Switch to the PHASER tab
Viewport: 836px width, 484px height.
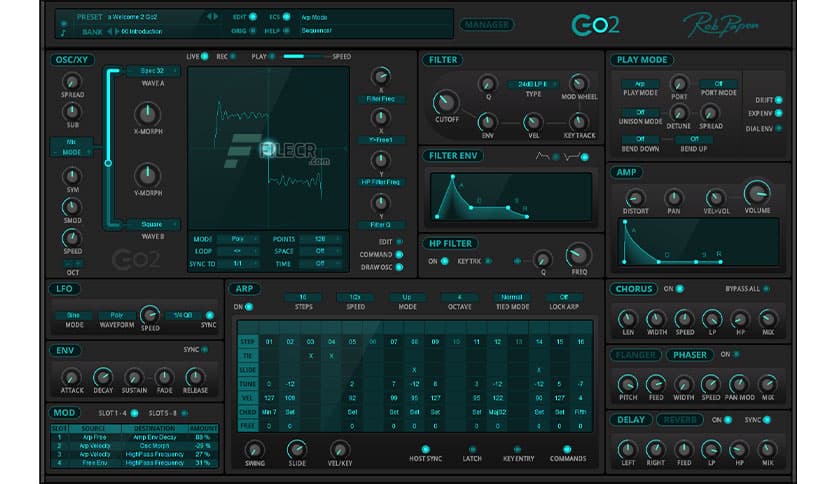689,355
